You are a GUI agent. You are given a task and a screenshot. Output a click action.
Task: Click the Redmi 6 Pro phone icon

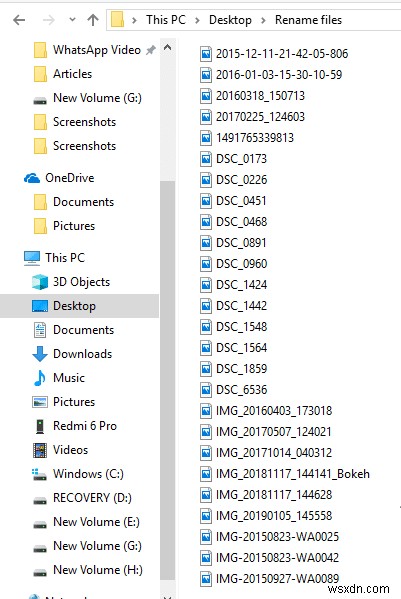(40, 426)
